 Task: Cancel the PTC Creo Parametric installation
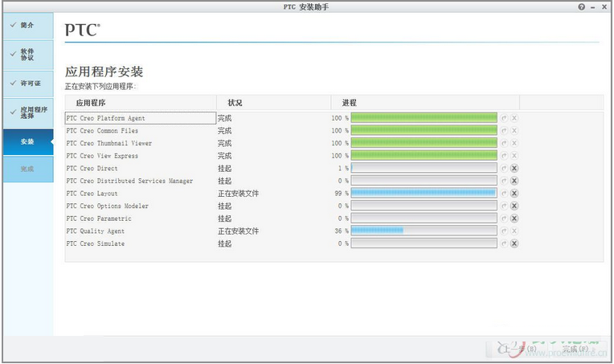(514, 219)
